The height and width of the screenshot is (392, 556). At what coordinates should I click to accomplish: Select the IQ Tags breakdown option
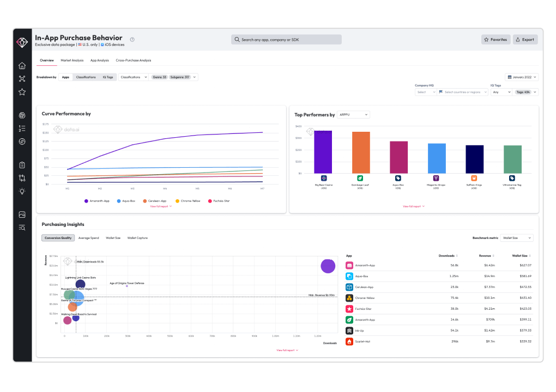(x=108, y=77)
